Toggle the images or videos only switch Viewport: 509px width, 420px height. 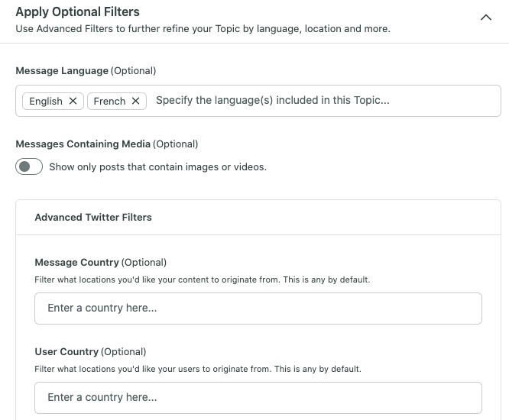[x=29, y=166]
